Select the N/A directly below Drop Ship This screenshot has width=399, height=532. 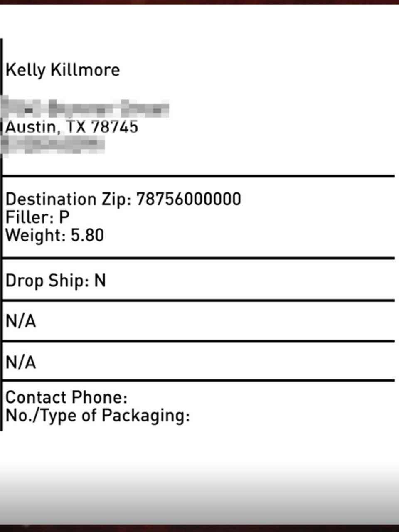[x=21, y=321]
